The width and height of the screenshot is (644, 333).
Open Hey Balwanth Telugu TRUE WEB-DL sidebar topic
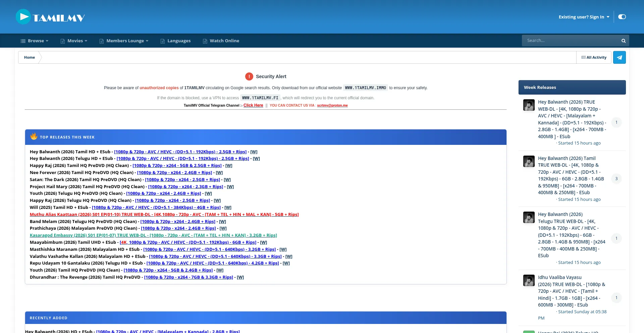572,235
